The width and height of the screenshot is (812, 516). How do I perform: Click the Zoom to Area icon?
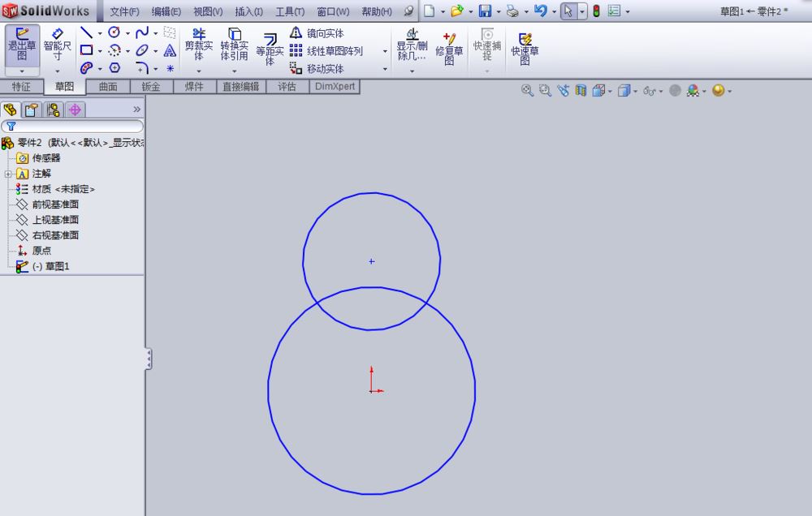pyautogui.click(x=545, y=91)
